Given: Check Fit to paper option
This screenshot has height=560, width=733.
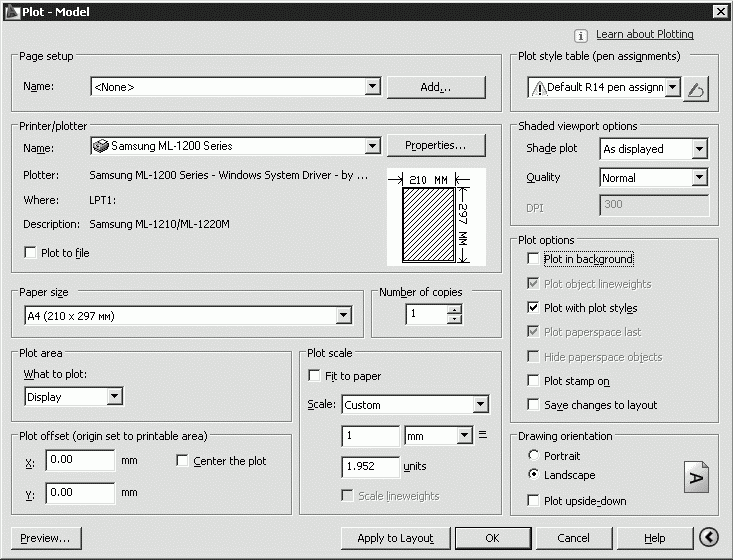Looking at the screenshot, I should [x=314, y=376].
